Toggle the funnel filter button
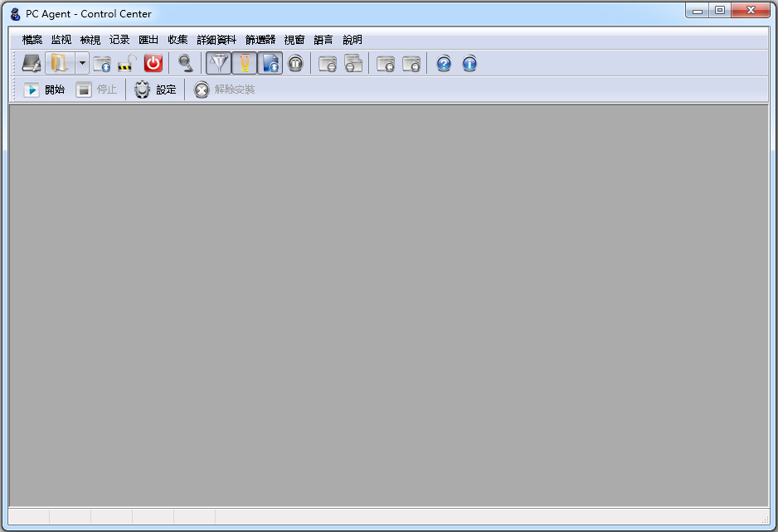Viewport: 778px width, 532px height. click(x=218, y=64)
